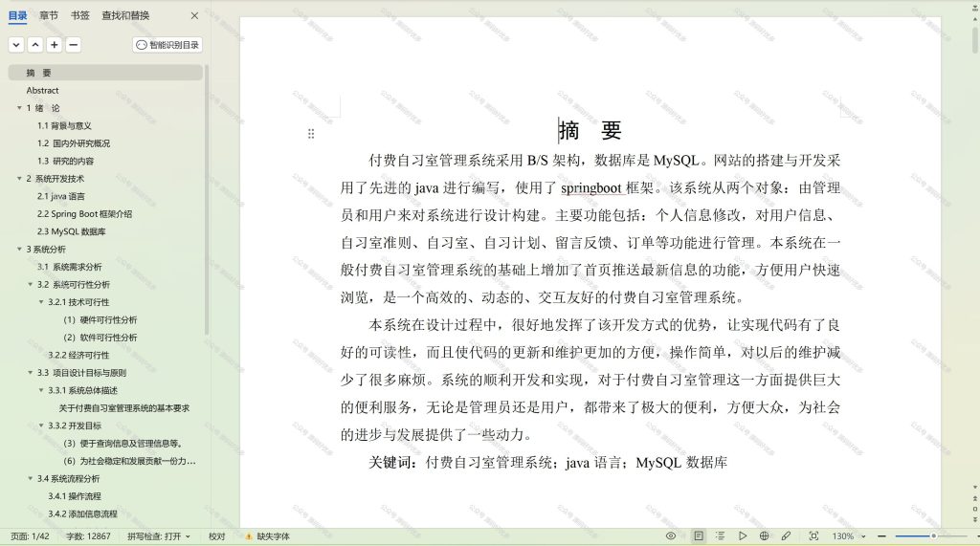The height and width of the screenshot is (546, 980).
Task: Open heading 2.1 java 语言
Action: (x=60, y=196)
